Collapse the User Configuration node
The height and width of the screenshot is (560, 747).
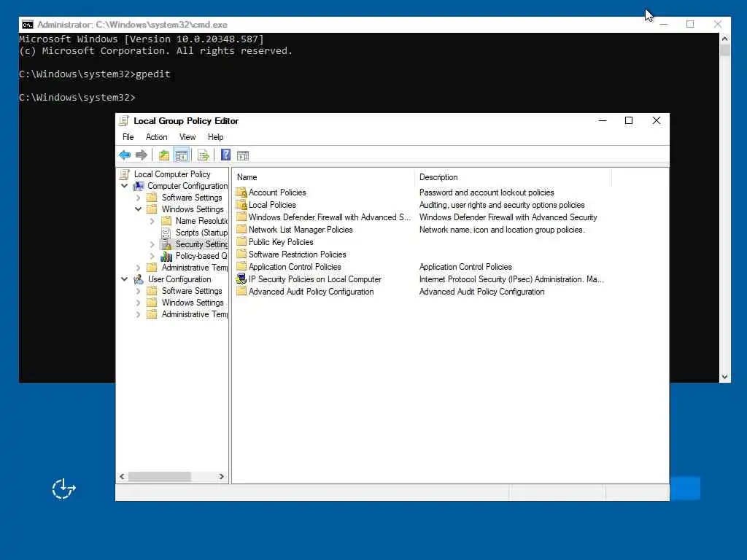[124, 279]
